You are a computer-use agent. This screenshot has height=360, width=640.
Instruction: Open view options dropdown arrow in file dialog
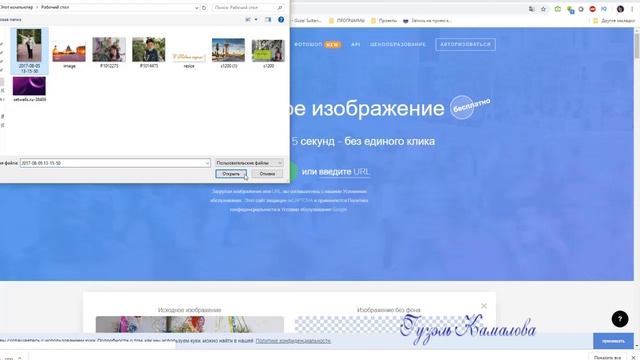click(256, 20)
